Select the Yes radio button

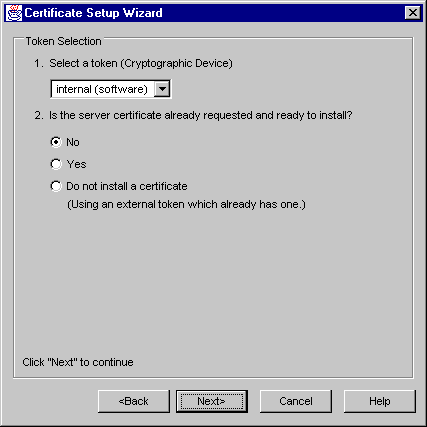pos(56,164)
